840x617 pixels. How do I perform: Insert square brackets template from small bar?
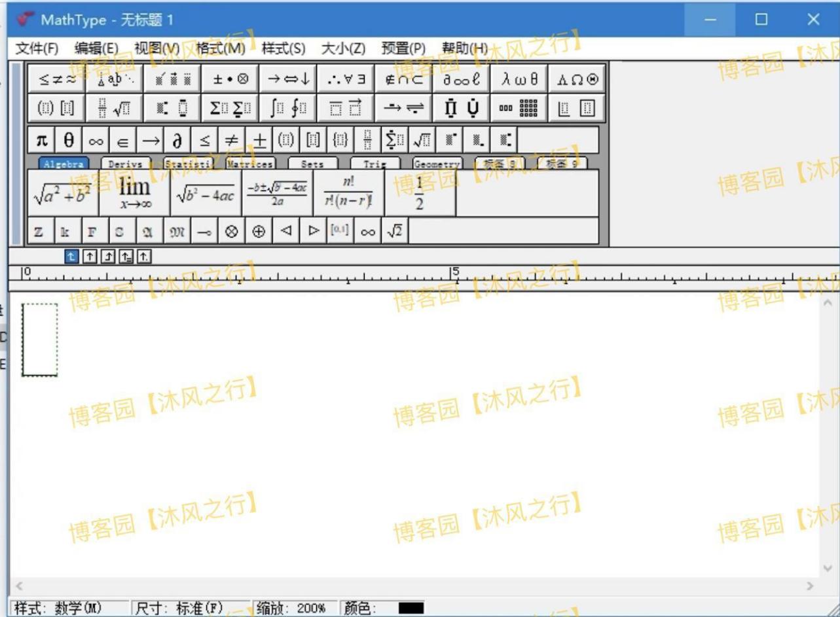pyautogui.click(x=313, y=140)
